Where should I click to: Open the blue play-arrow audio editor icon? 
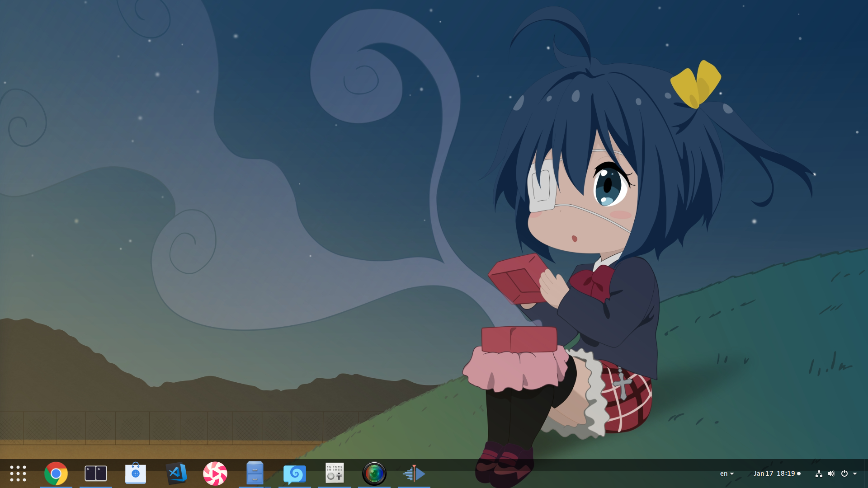coord(414,474)
